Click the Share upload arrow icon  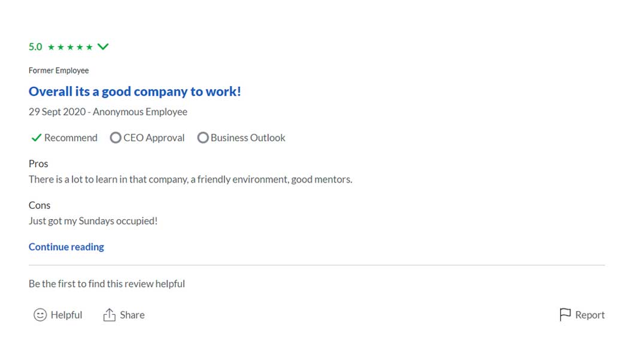[x=109, y=315]
